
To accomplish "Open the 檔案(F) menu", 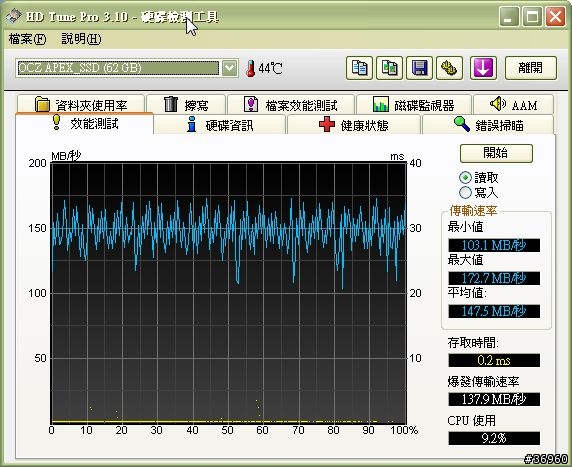I will 27,39.
